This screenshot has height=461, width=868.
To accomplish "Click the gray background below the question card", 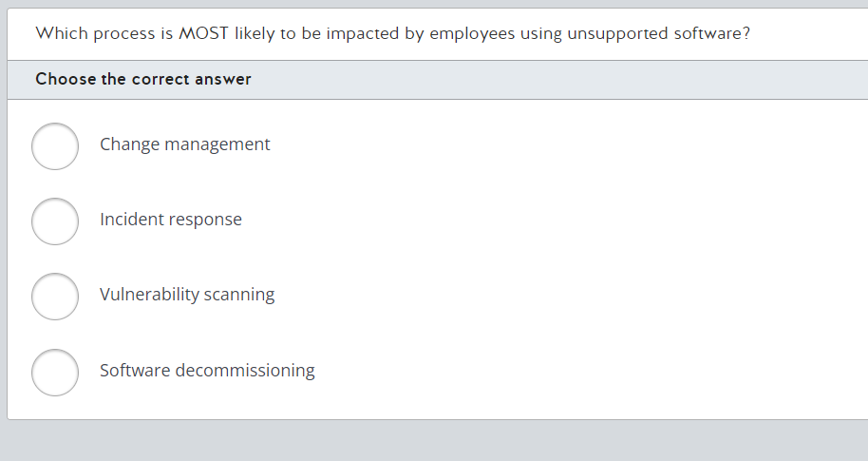I will 434,441.
